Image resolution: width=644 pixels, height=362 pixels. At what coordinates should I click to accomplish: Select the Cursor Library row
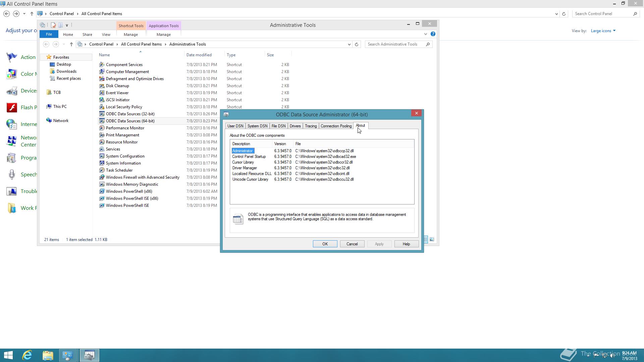tap(322, 162)
